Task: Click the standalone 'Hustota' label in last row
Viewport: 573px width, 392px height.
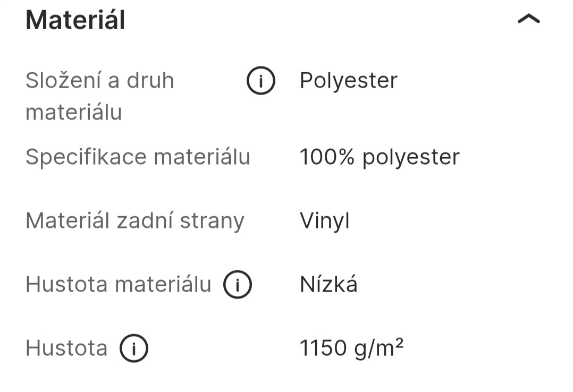Action: click(x=66, y=349)
